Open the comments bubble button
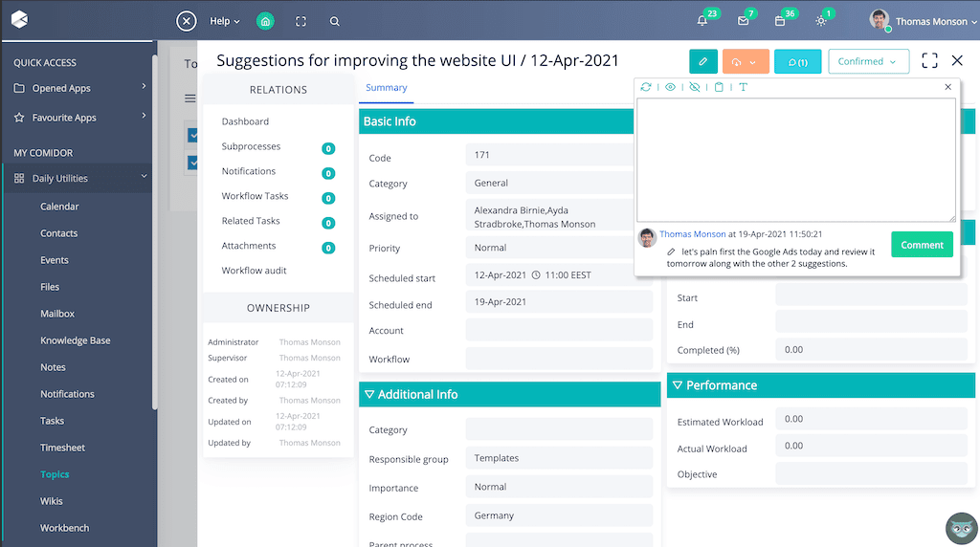The image size is (980, 547). click(797, 61)
